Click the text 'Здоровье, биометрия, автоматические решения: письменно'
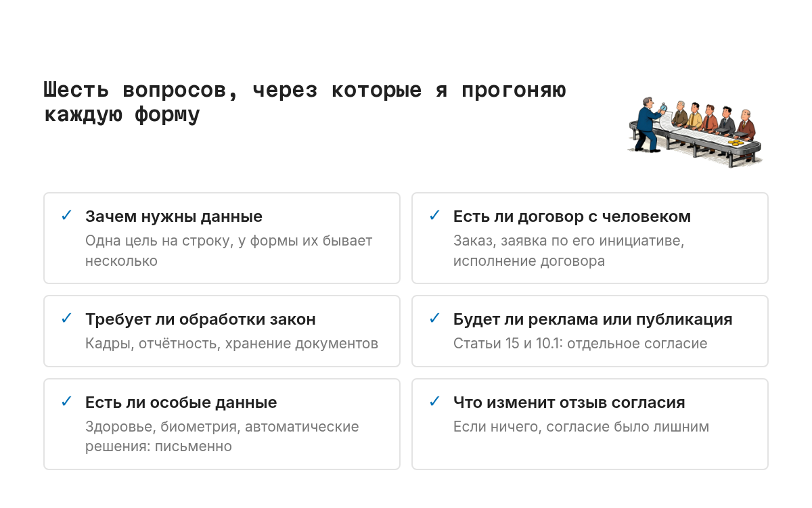Screen dimensions: 812x508 point(222,437)
